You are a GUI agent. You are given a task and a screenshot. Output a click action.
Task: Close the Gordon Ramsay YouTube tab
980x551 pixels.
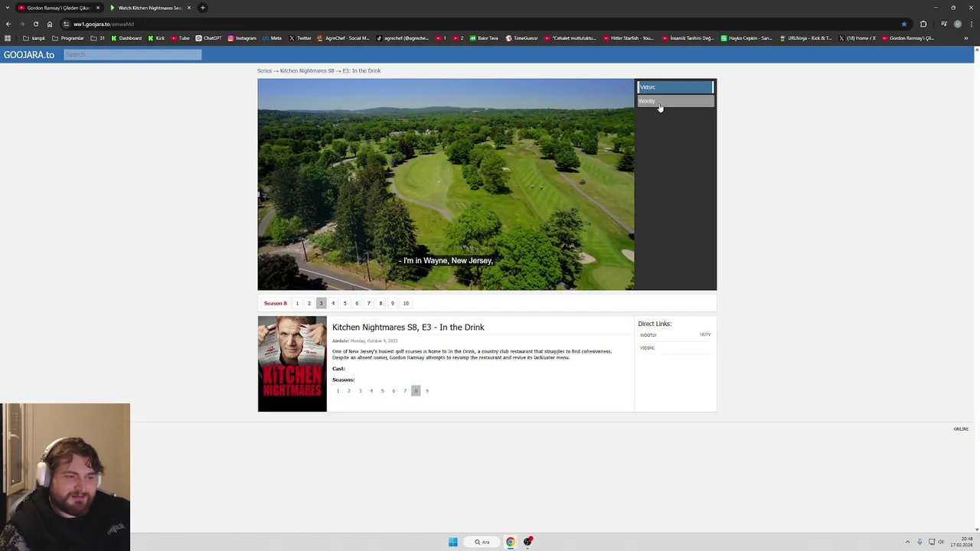[98, 8]
